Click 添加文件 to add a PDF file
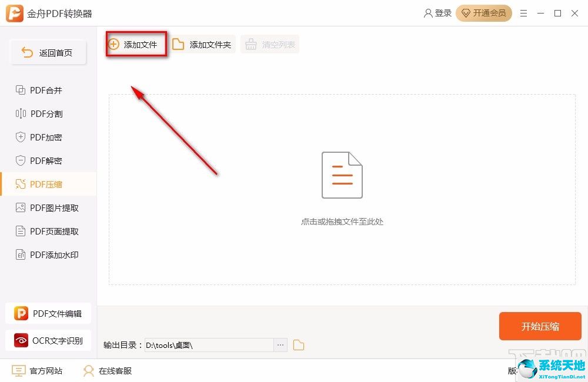Image resolution: width=588 pixels, height=382 pixels. pos(136,43)
